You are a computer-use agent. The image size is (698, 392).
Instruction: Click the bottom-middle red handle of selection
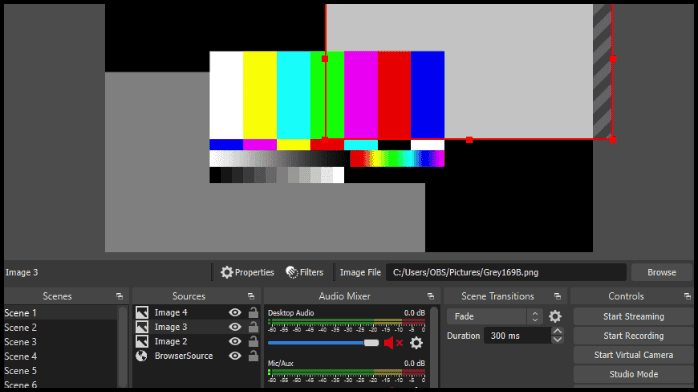469,140
